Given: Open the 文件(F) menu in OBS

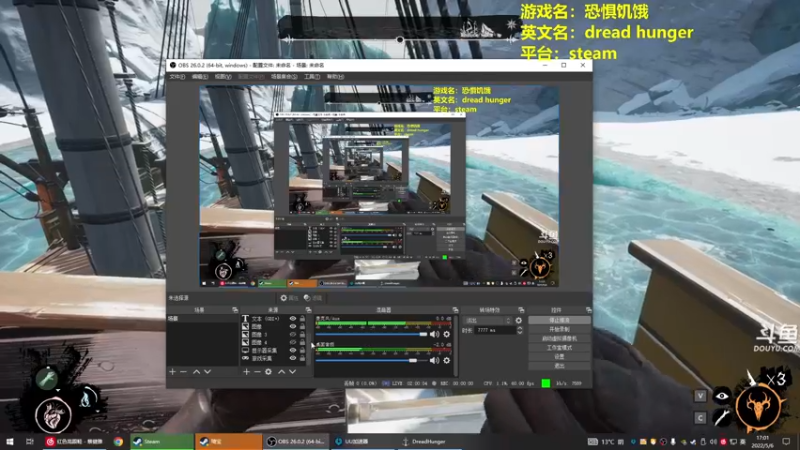Looking at the screenshot, I should (177, 77).
